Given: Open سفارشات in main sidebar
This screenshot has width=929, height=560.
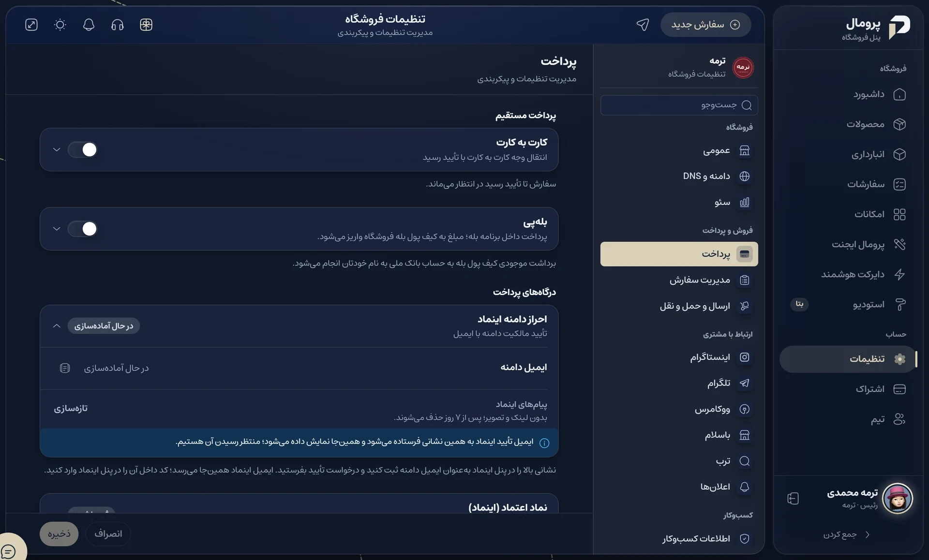Looking at the screenshot, I should (848, 184).
